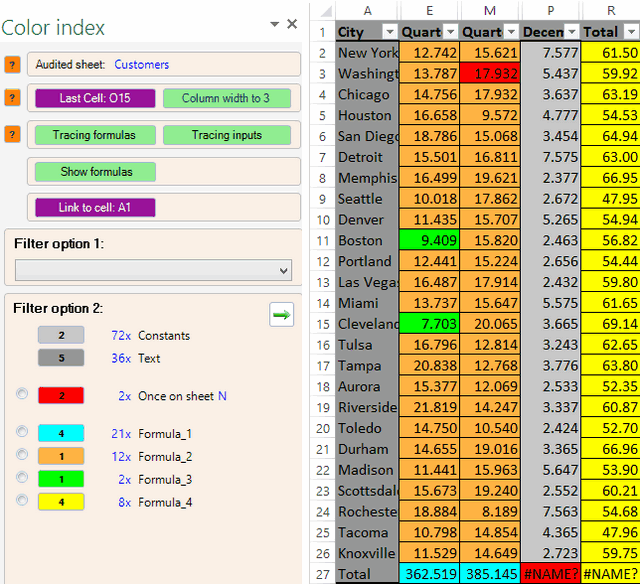
Task: Click 72x Constants count link
Action: 121,335
